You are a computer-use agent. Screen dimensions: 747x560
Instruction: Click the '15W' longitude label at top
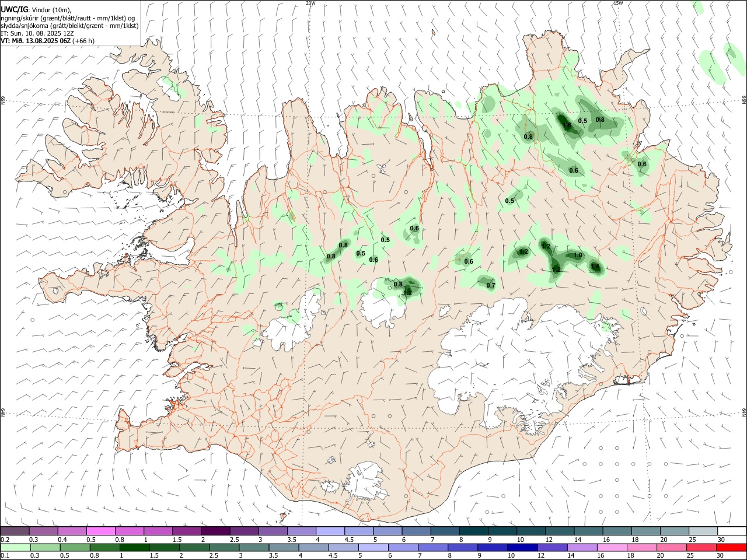pos(618,3)
